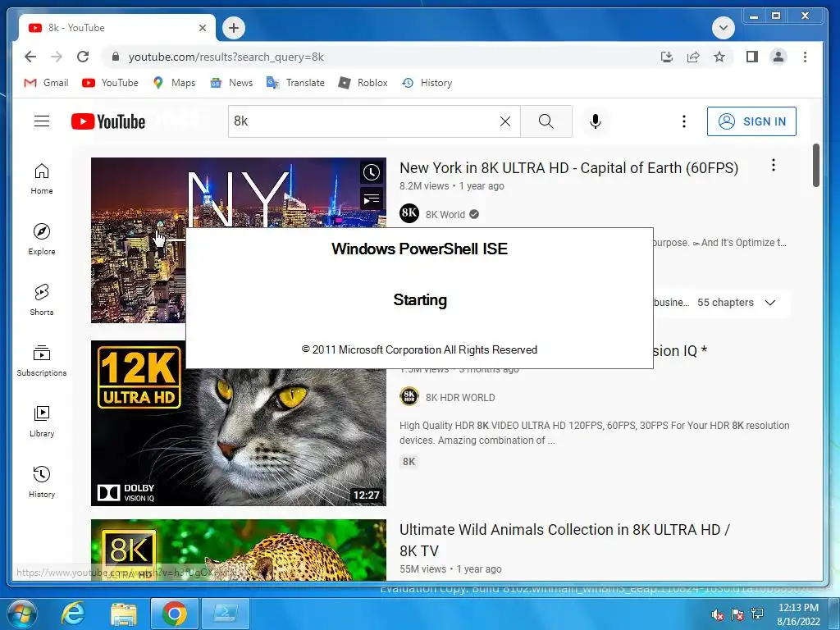
Task: Open Subscriptions in the sidebar
Action: click(x=42, y=361)
